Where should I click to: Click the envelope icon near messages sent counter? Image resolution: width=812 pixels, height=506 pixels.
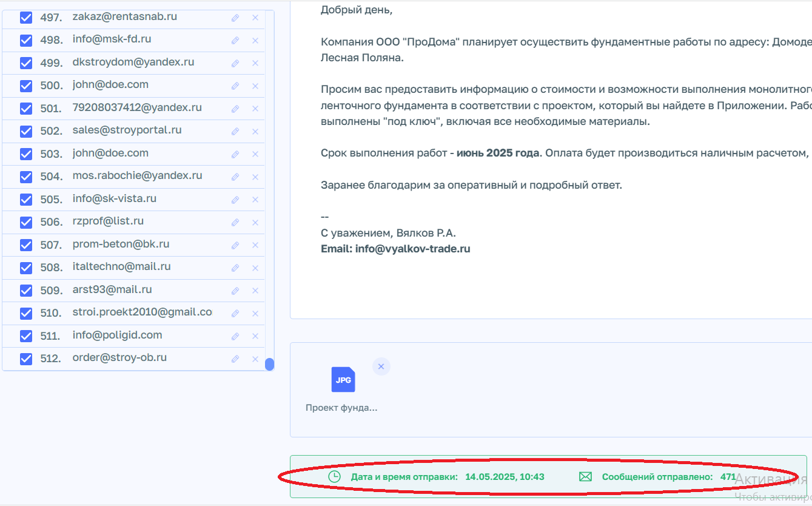585,476
